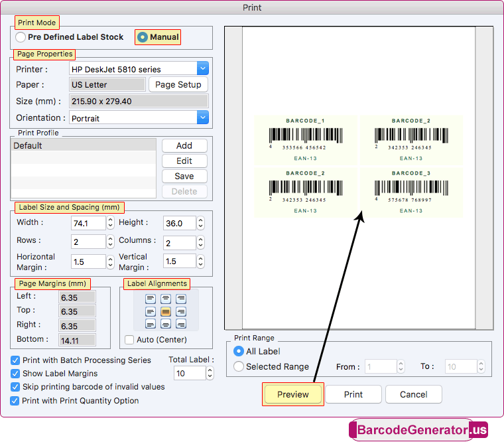The width and height of the screenshot is (504, 442).
Task: Toggle Skip printing barcode of invalid values
Action: click(15, 387)
